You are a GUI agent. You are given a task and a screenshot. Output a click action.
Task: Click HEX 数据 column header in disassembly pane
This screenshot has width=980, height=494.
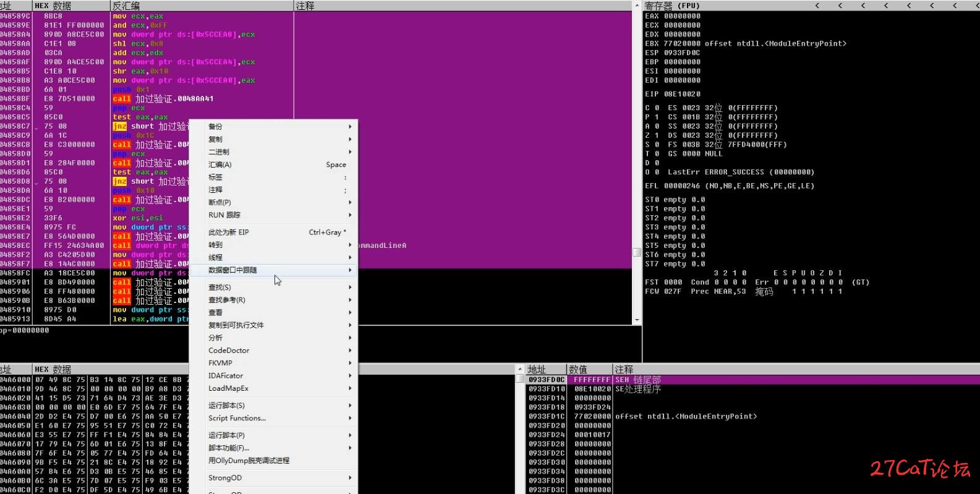70,6
